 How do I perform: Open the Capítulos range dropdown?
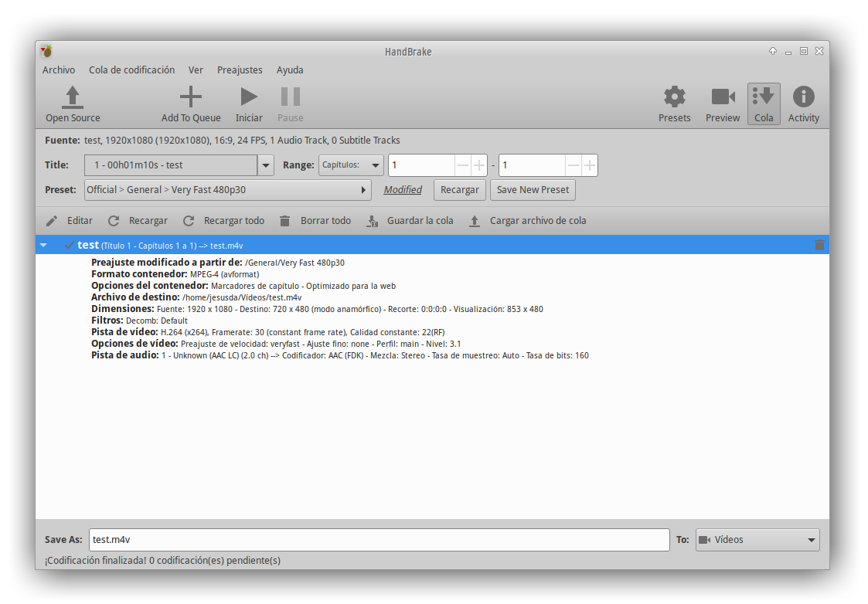[351, 165]
